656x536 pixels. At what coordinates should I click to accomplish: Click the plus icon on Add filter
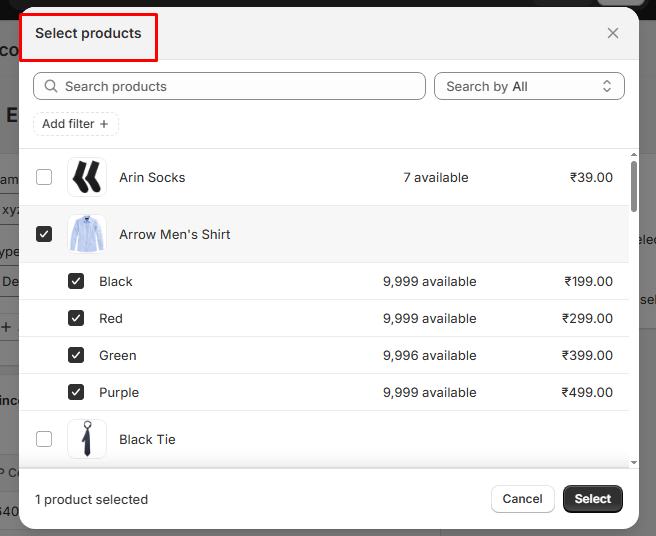point(104,124)
